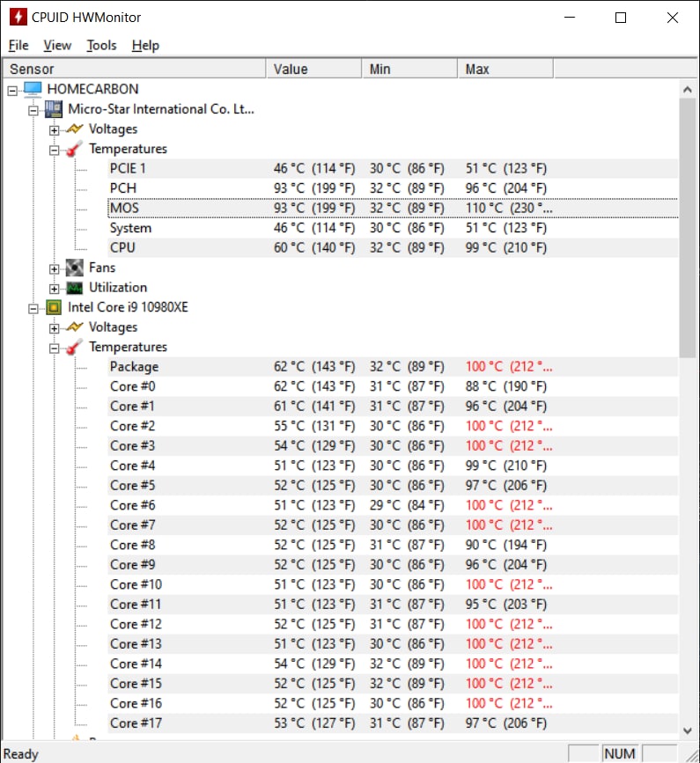Select the Core #16 row
The width and height of the screenshot is (700, 763).
click(x=393, y=703)
